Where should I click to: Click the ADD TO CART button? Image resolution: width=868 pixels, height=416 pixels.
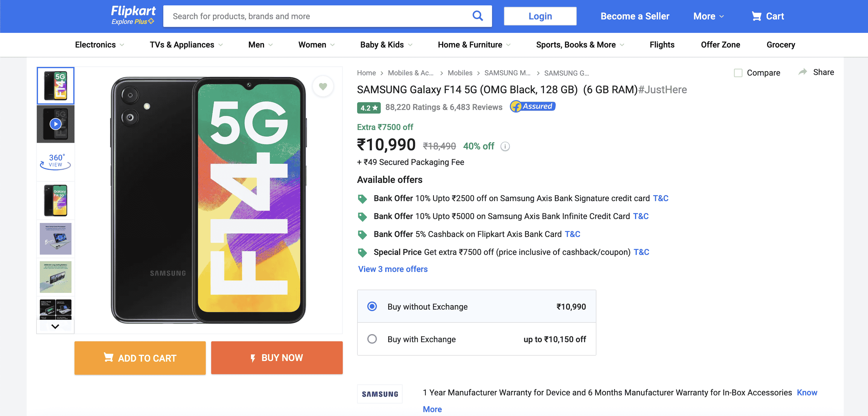click(140, 358)
